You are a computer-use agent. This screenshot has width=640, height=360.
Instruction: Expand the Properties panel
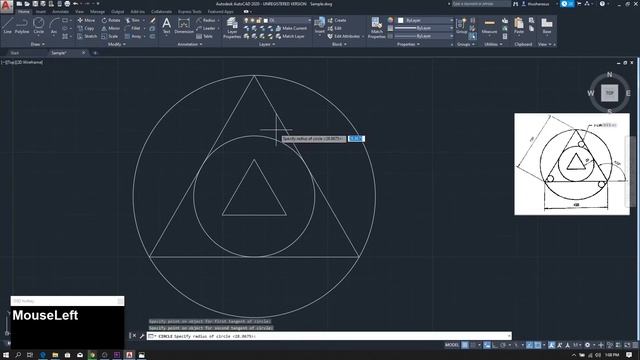pyautogui.click(x=408, y=44)
